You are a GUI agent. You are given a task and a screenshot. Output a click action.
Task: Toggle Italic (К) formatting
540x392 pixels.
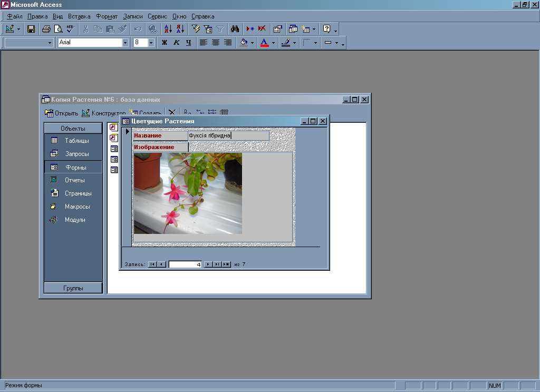177,42
